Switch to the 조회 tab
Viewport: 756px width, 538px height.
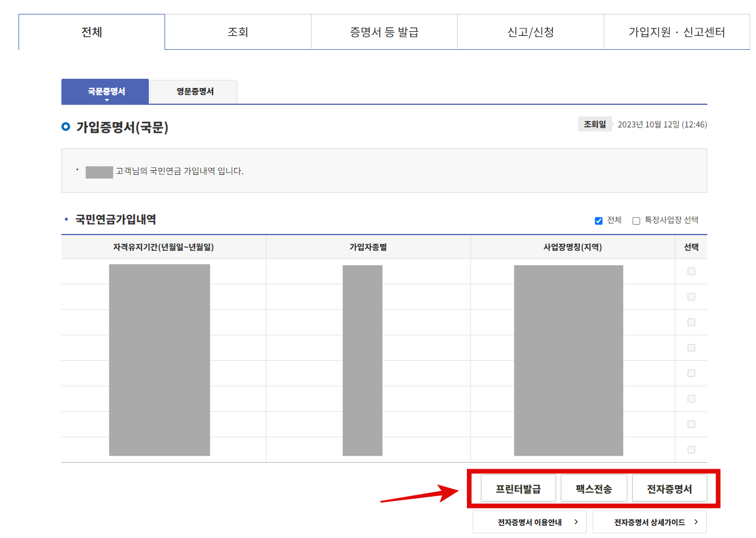tap(238, 32)
